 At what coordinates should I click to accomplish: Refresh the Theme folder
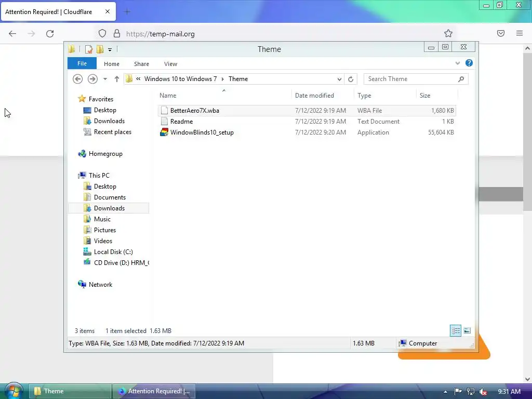(x=351, y=79)
